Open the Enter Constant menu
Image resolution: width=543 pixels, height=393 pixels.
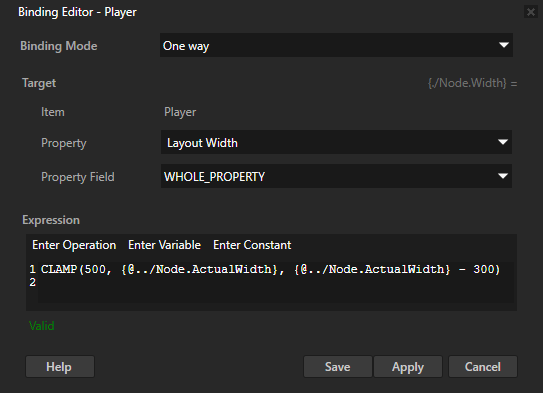(252, 245)
